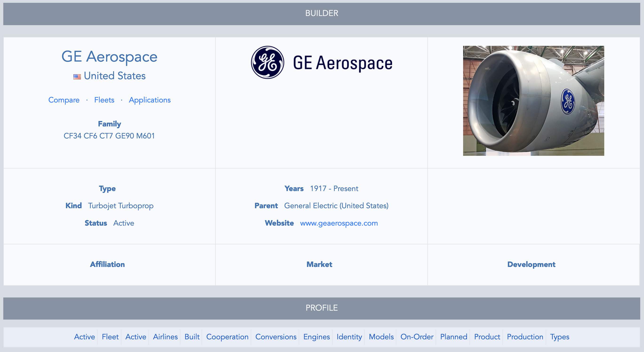View Applications for GE Aerospace
Viewport: 644px width, 352px height.
pos(150,100)
